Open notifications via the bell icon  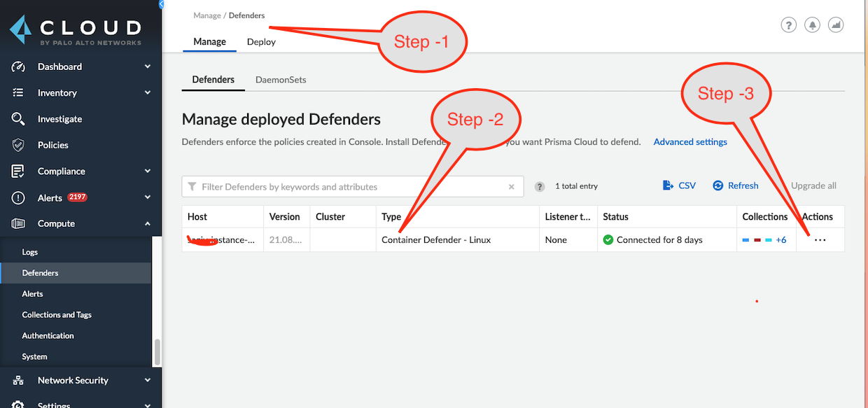point(812,24)
